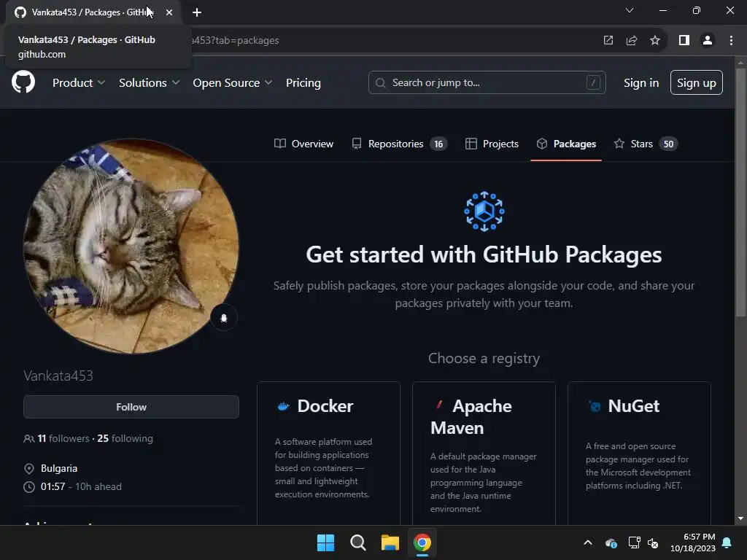
Task: Switch to the Projects tab
Action: coord(492,144)
